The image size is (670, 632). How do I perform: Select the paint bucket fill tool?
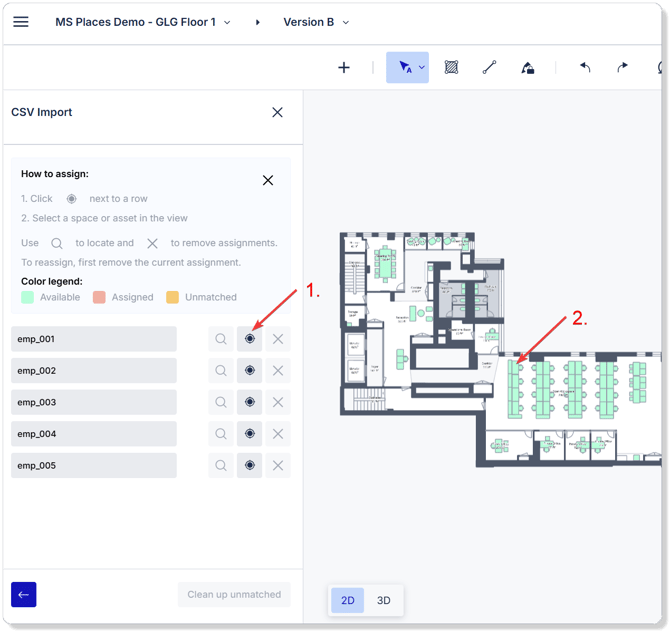pos(527,68)
